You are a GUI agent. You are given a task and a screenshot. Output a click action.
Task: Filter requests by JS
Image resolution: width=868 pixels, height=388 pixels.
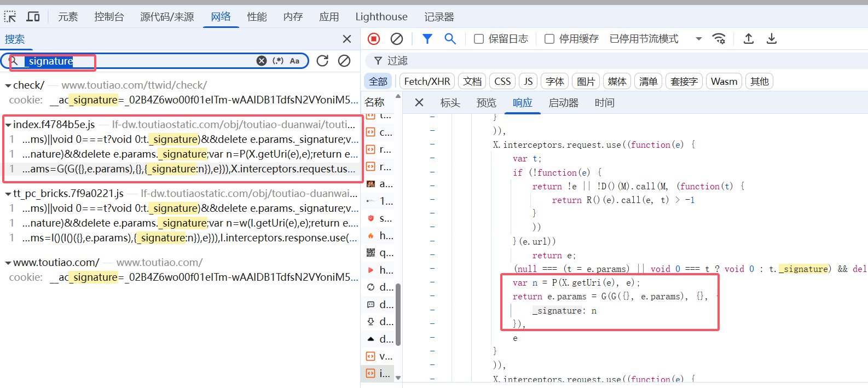pos(528,82)
